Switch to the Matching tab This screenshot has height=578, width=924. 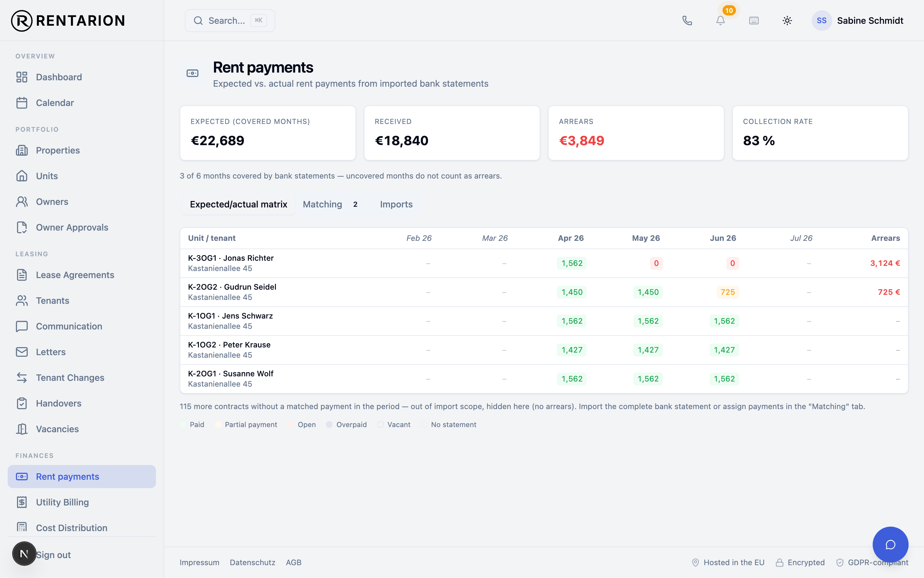pyautogui.click(x=330, y=205)
